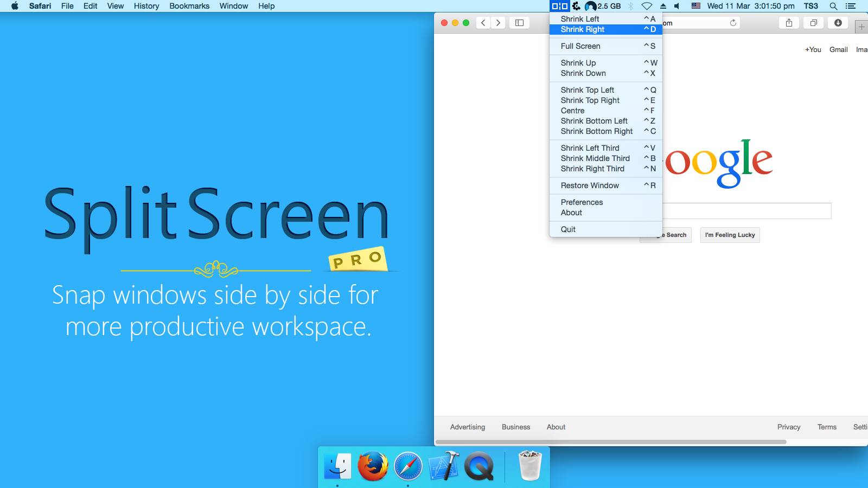Viewport: 868px width, 488px height.
Task: Open the About link in Google footer
Action: (x=556, y=427)
